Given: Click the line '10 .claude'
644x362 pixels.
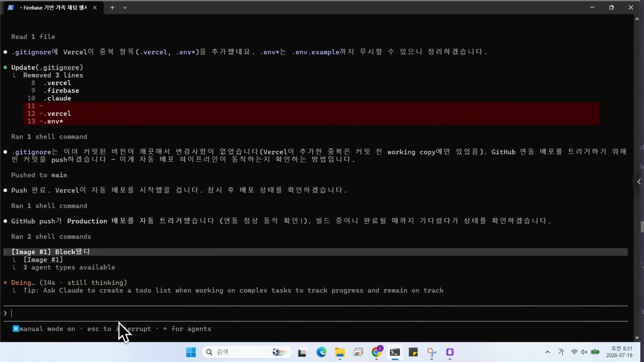Looking at the screenshot, I should click(49, 98).
